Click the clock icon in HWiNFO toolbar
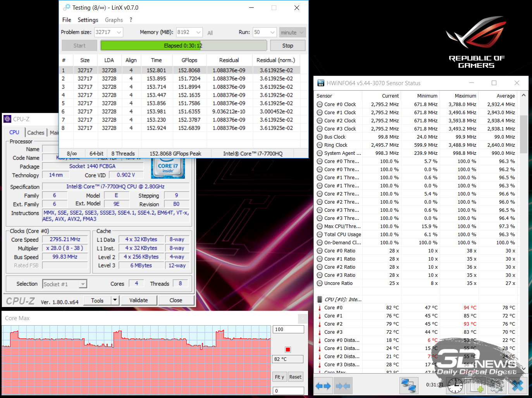The width and height of the screenshot is (532, 398). (x=455, y=386)
